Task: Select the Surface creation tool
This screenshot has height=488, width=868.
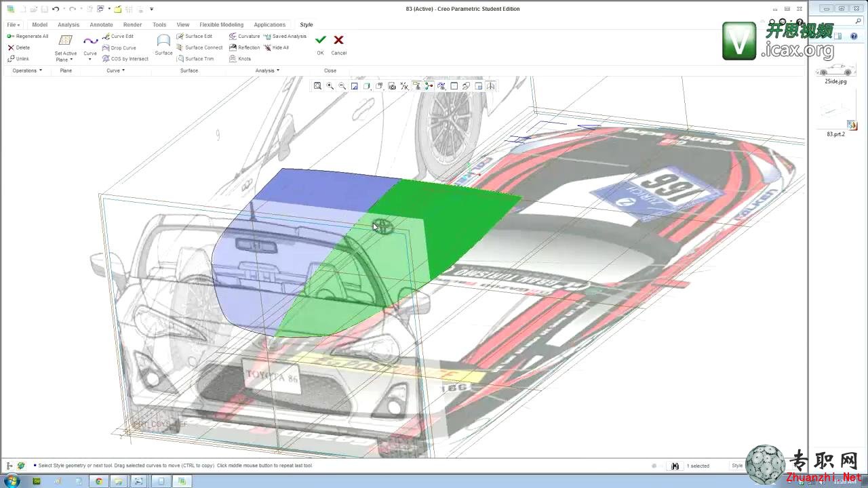Action: 163,45
